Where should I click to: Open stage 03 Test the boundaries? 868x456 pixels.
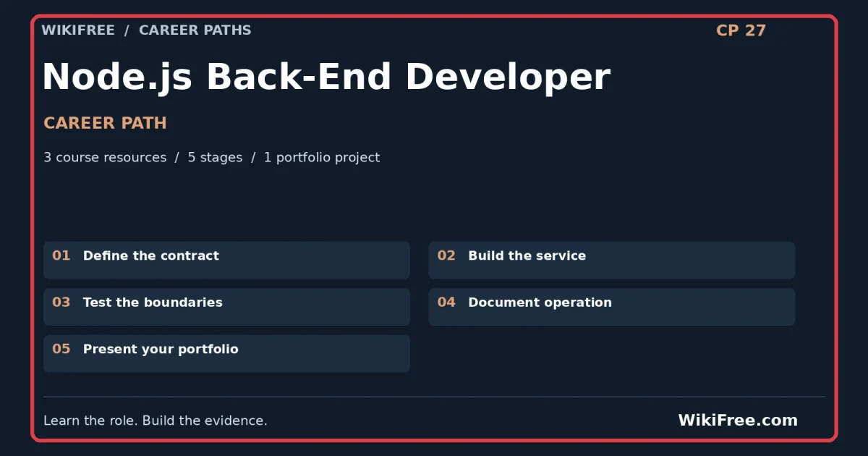pyautogui.click(x=226, y=307)
